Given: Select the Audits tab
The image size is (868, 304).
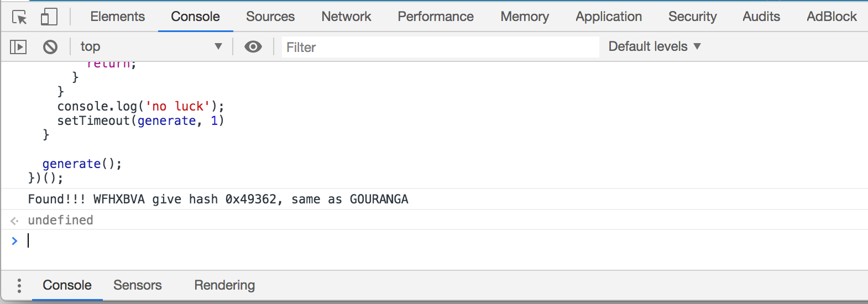Looking at the screenshot, I should [x=761, y=17].
